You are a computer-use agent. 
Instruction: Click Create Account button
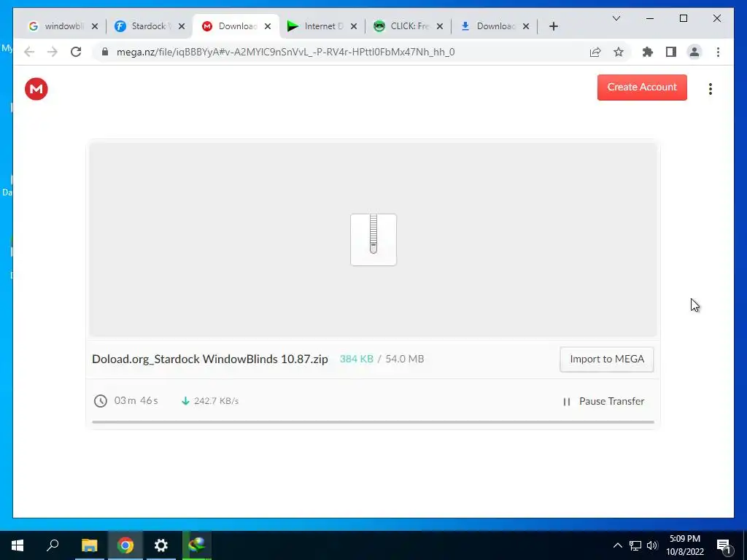(x=642, y=87)
